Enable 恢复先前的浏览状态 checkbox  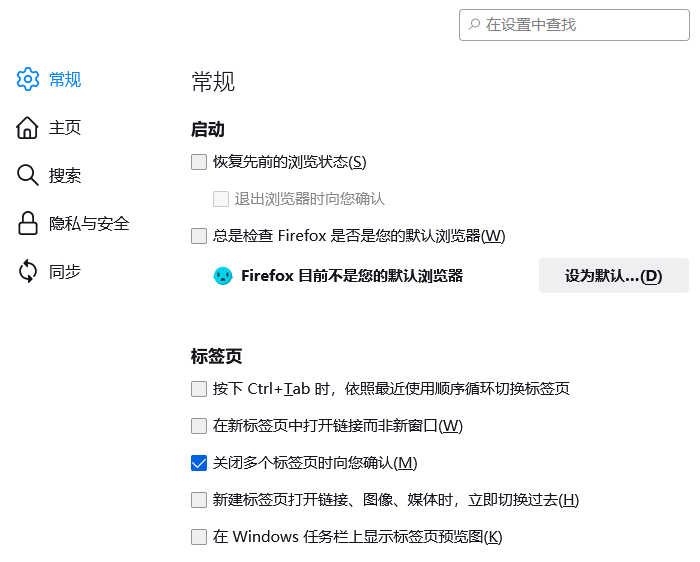(x=199, y=162)
